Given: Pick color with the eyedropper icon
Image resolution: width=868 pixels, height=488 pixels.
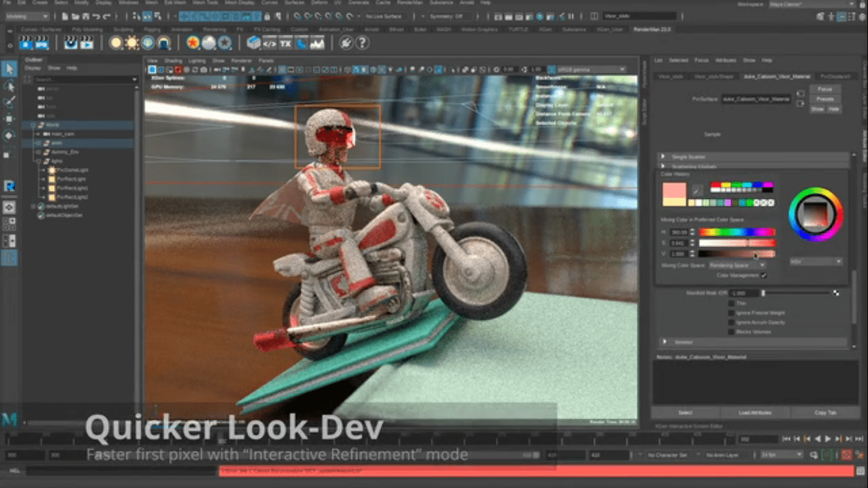Looking at the screenshot, I should tap(697, 190).
